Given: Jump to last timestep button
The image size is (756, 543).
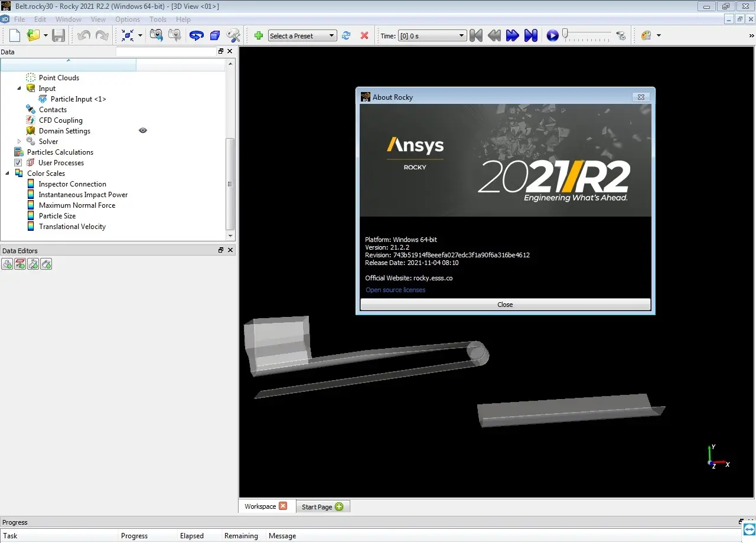Looking at the screenshot, I should 531,35.
